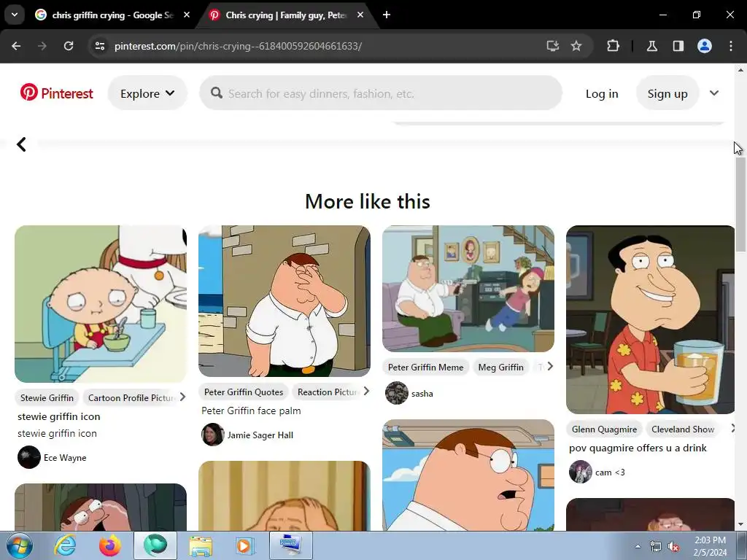Open a new browser tab
The image size is (747, 560).
point(387,15)
